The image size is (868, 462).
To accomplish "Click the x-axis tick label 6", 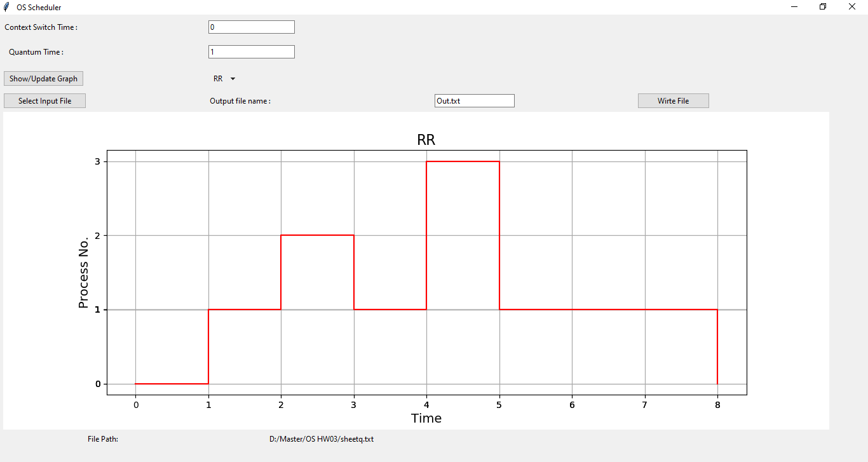I will (572, 404).
